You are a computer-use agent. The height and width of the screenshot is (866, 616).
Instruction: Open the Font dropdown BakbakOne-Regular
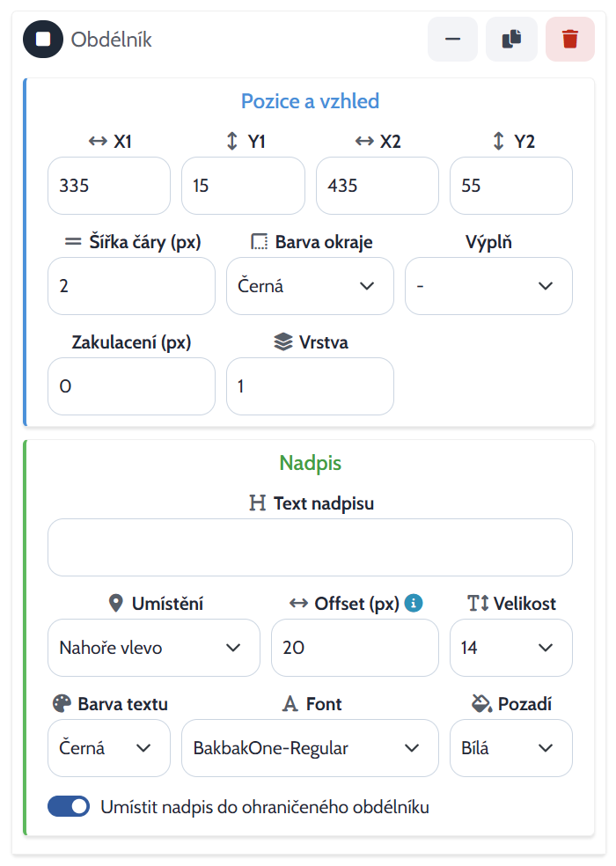coord(310,748)
